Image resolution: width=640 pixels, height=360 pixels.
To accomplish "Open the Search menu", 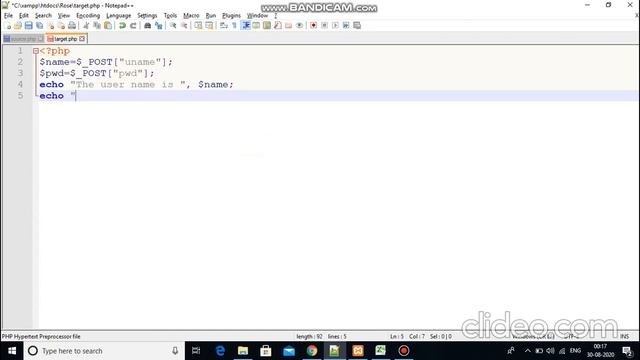I will (x=43, y=16).
